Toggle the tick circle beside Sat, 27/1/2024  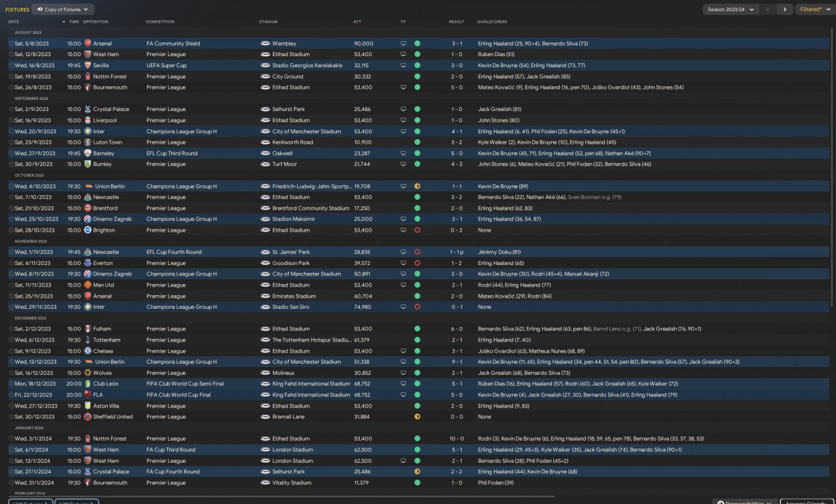coord(11,471)
